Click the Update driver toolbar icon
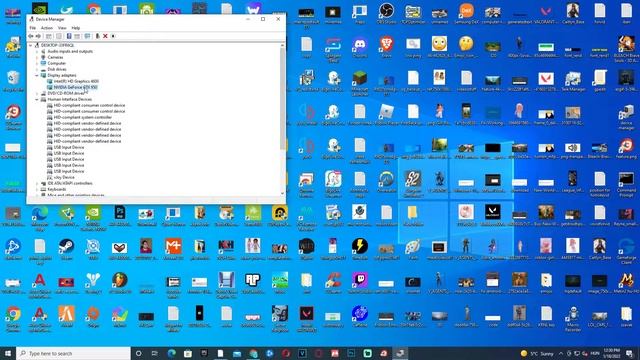This screenshot has height=360, width=640. click(x=98, y=36)
